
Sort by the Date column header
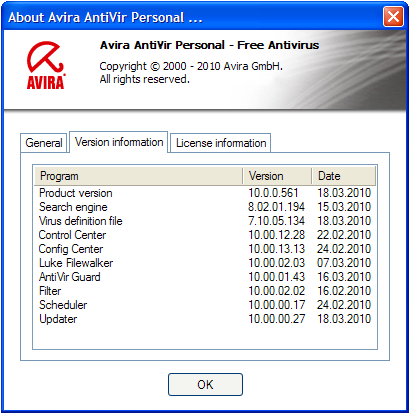coord(344,176)
